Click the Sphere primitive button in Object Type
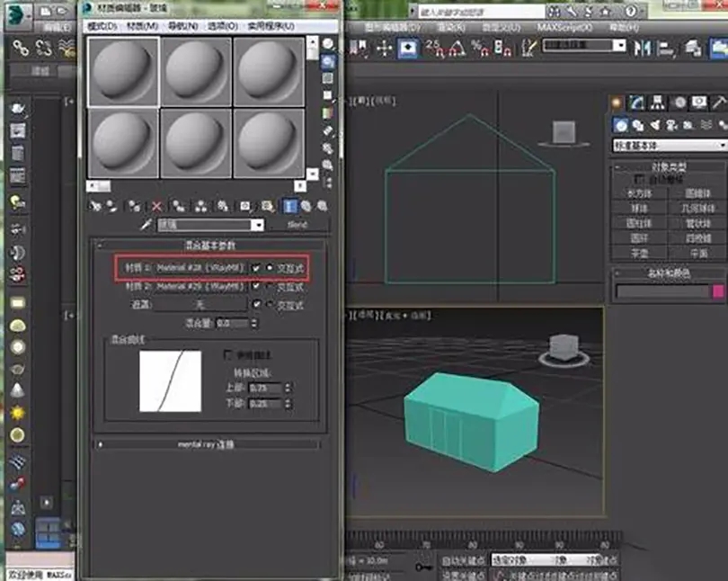Screen dimensions: 728x581 (x=639, y=209)
